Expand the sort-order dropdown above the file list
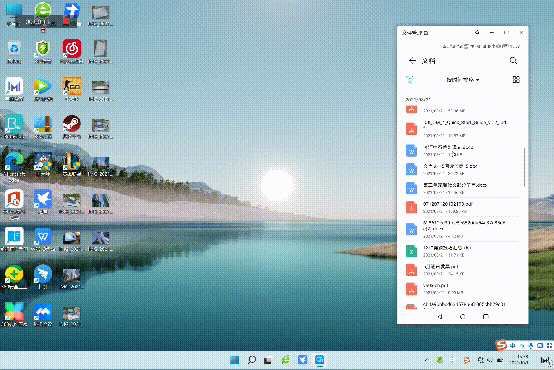 pyautogui.click(x=462, y=80)
